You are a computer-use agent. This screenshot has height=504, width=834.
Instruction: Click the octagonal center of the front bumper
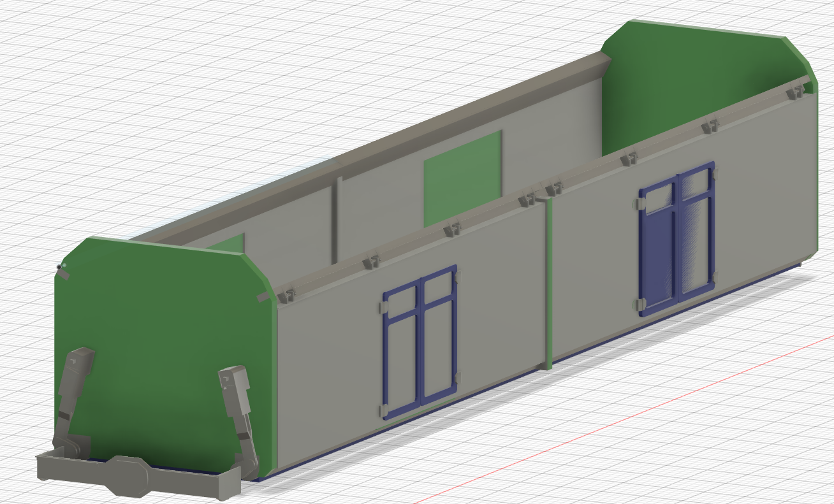(x=130, y=475)
